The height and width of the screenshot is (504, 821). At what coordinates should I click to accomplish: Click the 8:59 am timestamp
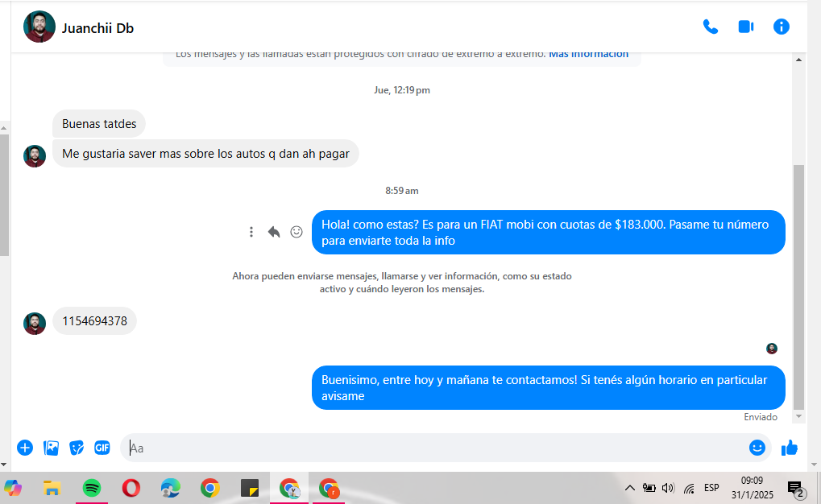[401, 191]
